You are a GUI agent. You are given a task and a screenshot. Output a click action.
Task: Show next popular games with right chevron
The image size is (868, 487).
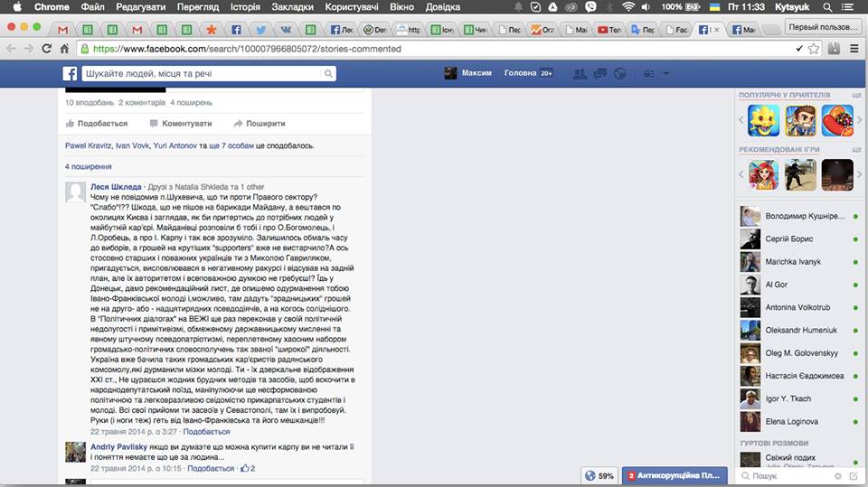(859, 120)
